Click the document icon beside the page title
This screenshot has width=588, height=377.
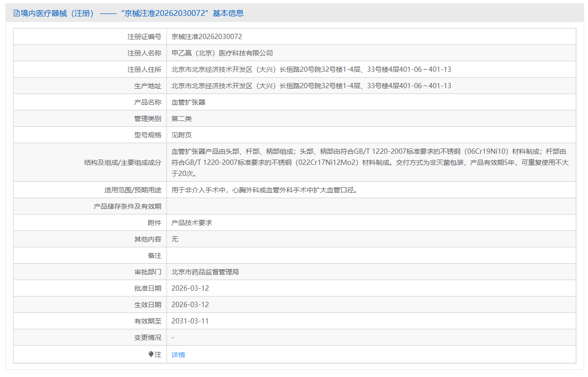[x=16, y=13]
